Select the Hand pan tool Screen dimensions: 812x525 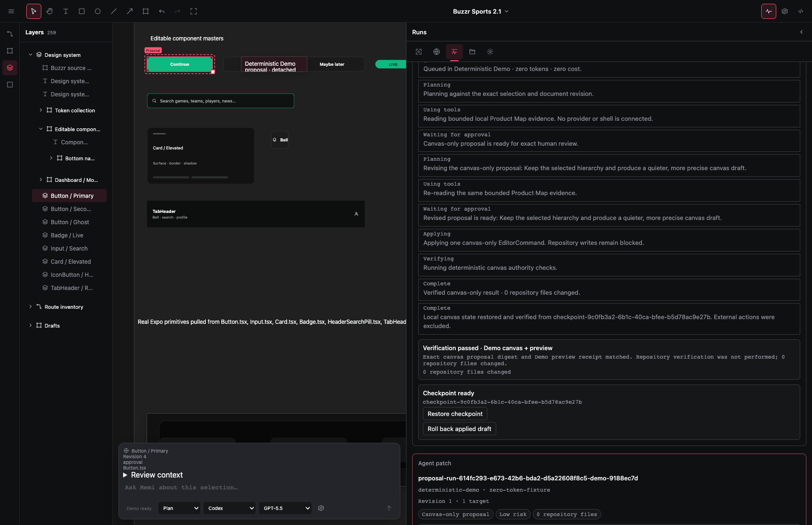coord(50,11)
